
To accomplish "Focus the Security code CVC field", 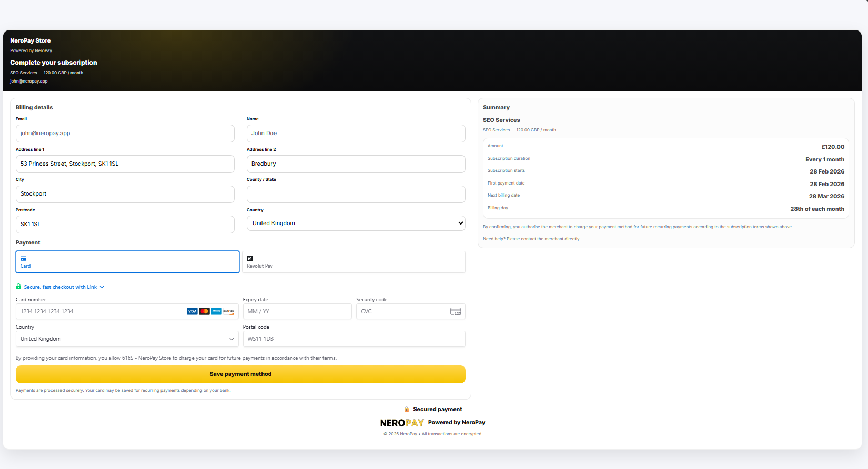I will click(402, 311).
